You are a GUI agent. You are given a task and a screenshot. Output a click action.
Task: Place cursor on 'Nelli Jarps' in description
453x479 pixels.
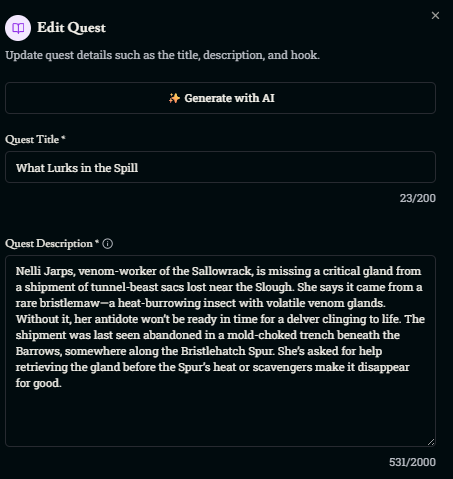tap(44, 271)
